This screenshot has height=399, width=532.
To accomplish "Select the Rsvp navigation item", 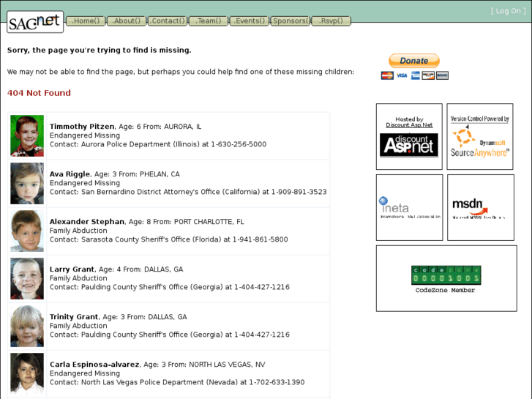I will pyautogui.click(x=331, y=21).
